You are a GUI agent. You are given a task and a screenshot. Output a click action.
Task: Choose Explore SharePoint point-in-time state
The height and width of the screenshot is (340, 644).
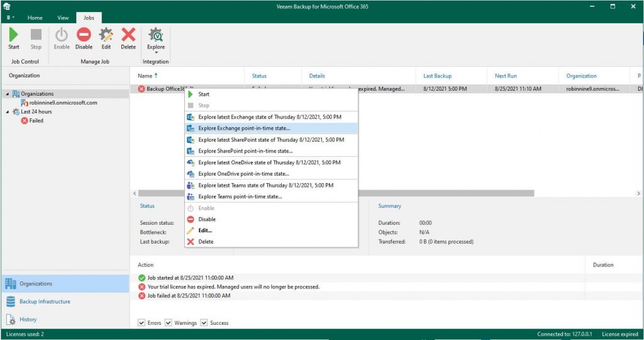(x=271, y=151)
